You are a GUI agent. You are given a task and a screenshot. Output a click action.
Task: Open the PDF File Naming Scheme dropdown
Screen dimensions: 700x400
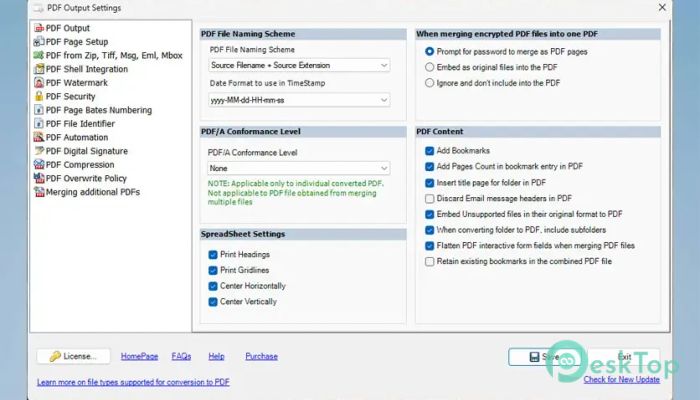(x=299, y=65)
